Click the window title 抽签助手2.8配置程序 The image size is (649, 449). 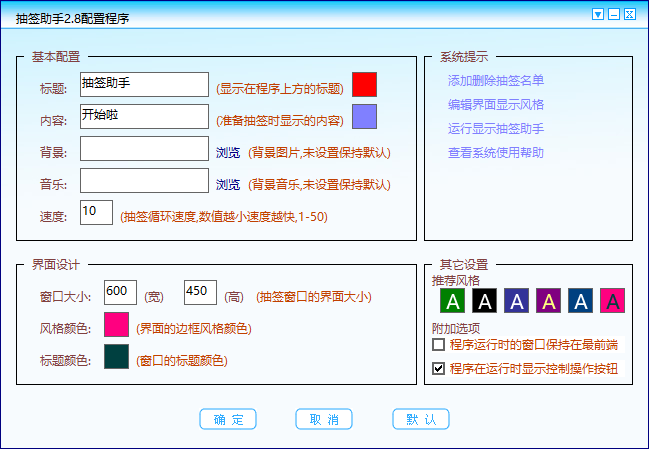[72, 19]
